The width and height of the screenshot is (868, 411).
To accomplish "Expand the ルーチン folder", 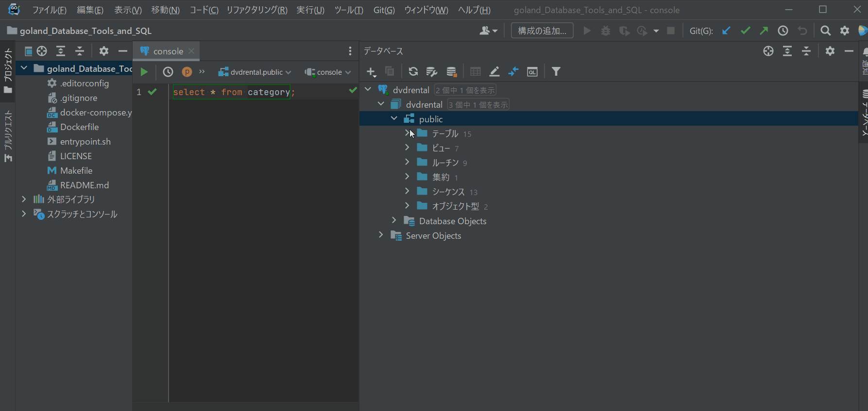I will point(407,162).
